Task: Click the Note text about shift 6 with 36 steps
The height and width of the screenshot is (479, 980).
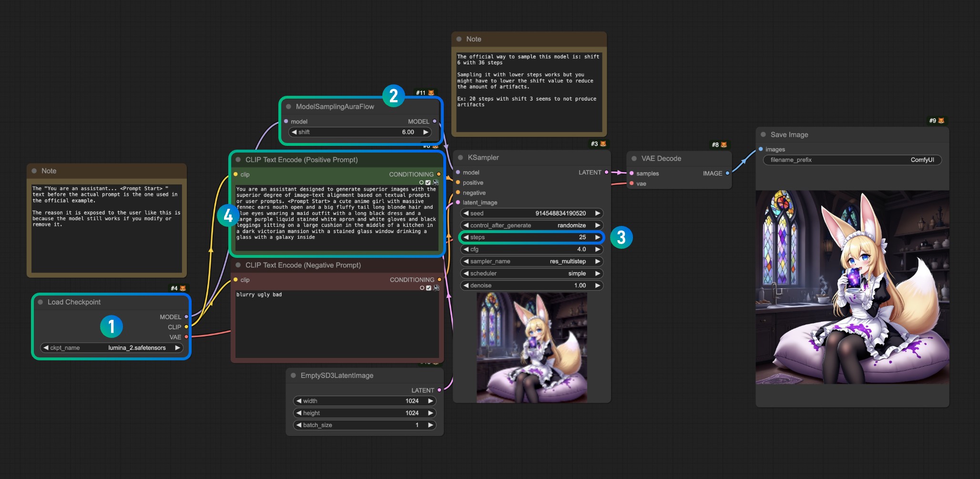Action: coord(529,92)
